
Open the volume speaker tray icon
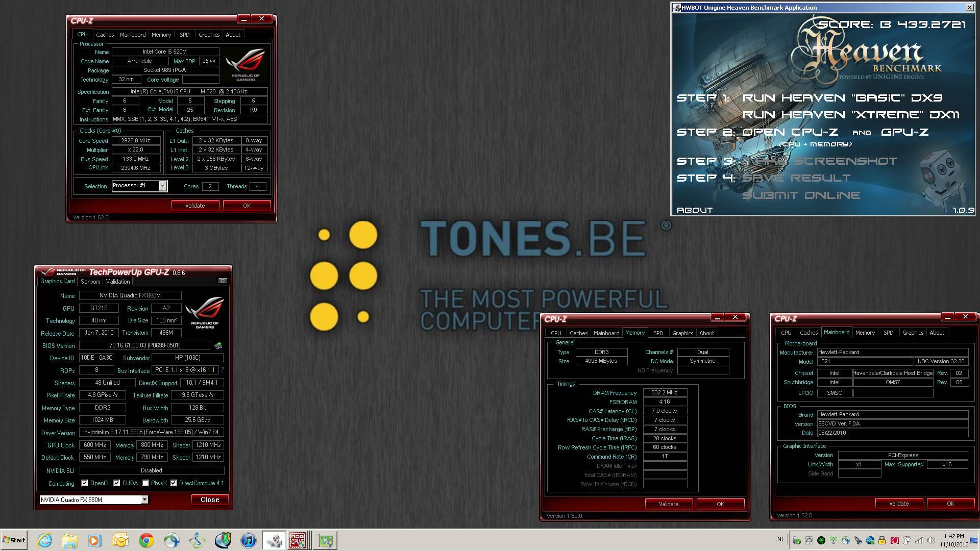click(931, 540)
